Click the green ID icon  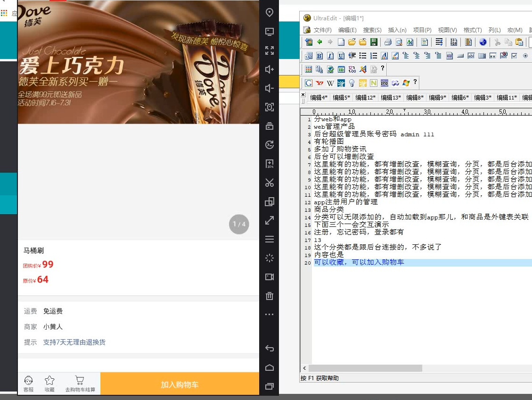[341, 69]
